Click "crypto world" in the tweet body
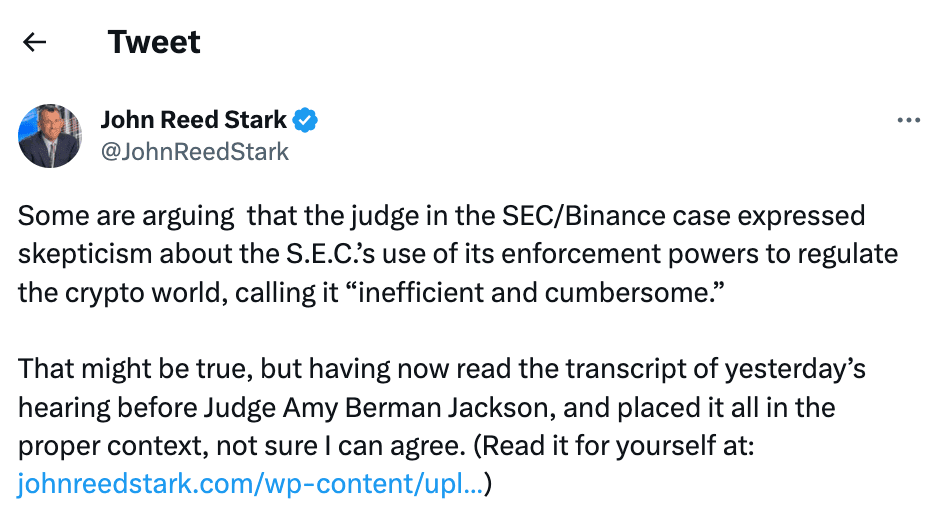This screenshot has height=530, width=940. pyautogui.click(x=146, y=294)
